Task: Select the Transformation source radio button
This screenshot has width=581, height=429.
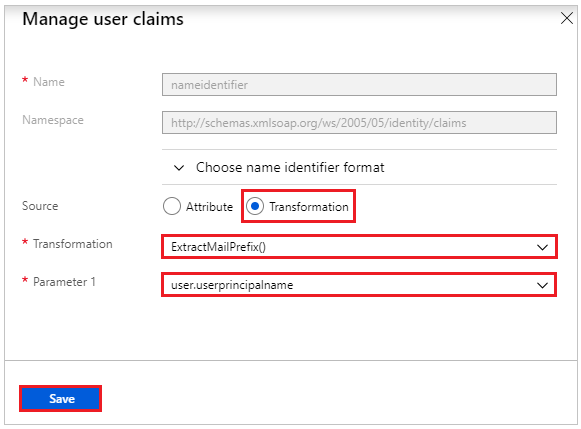Action: point(255,206)
